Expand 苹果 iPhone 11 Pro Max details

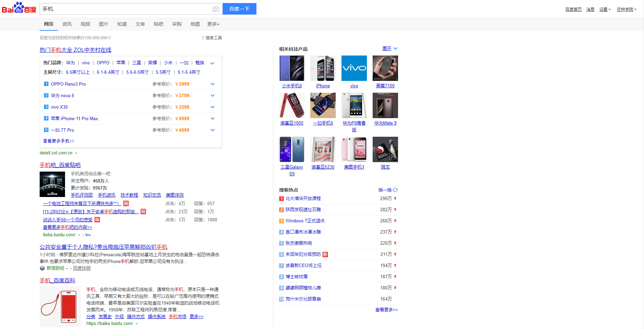(x=212, y=118)
